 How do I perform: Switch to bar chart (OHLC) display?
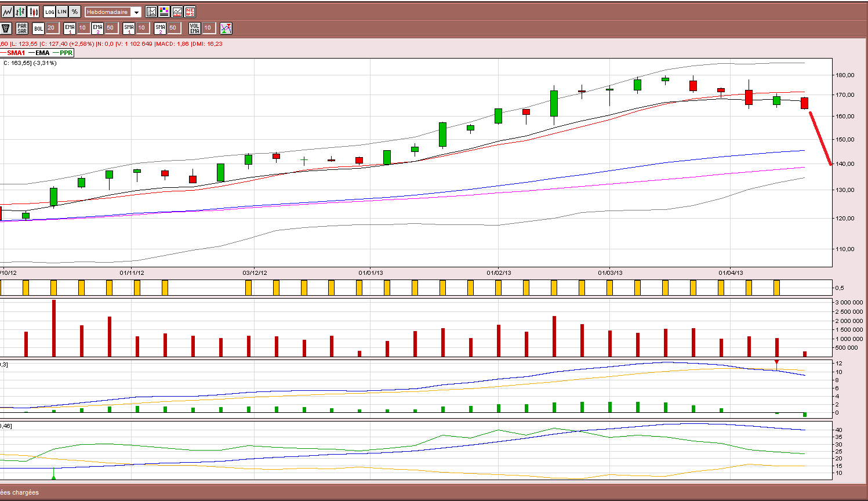[x=20, y=12]
